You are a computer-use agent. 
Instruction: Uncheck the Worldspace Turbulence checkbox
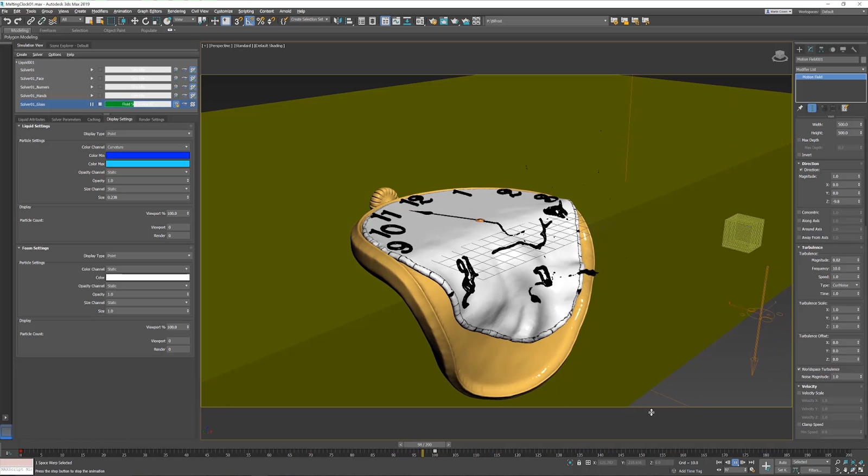coord(799,369)
